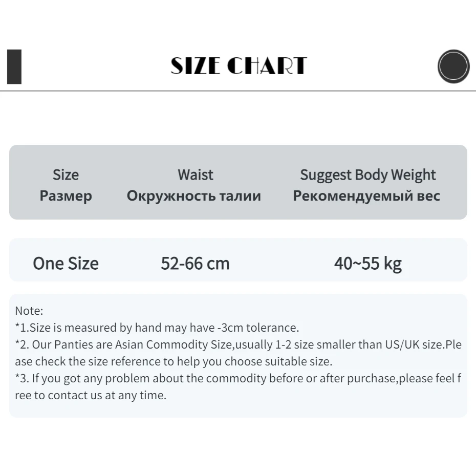Click the size reference note line
The width and height of the screenshot is (476, 476).
174,361
